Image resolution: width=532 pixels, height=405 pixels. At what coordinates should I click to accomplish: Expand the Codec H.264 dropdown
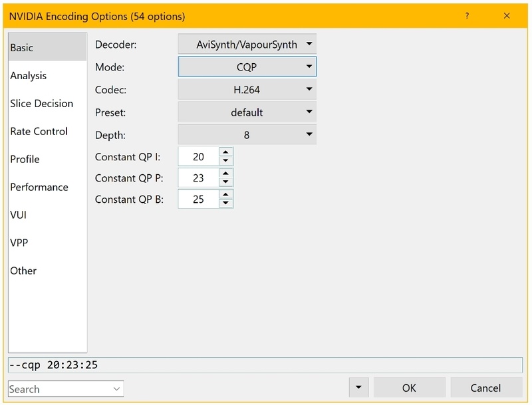tap(247, 90)
